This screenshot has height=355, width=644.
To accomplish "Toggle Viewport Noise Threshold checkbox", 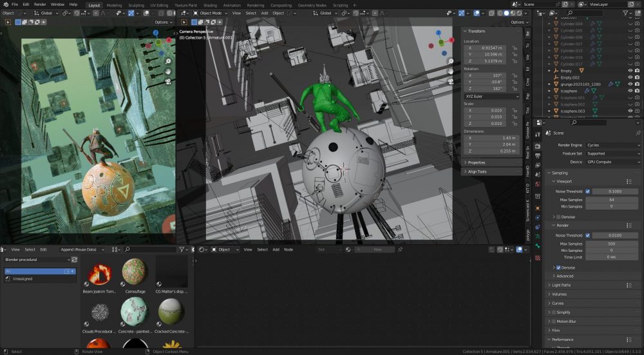I will coord(588,191).
